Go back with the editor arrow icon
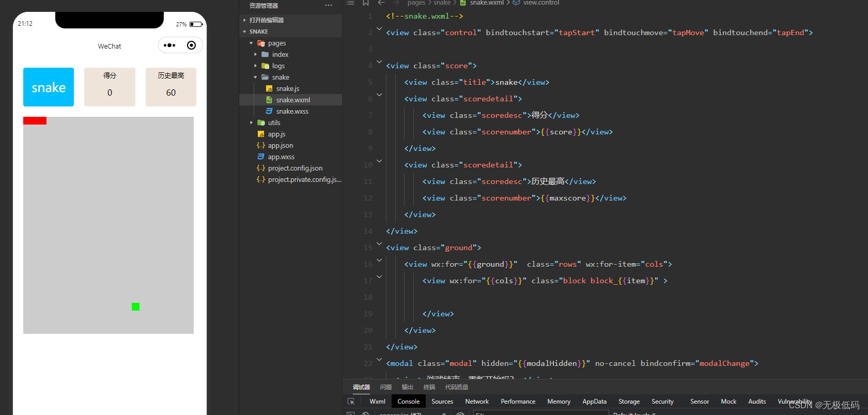The width and height of the screenshot is (868, 415). 381,3
